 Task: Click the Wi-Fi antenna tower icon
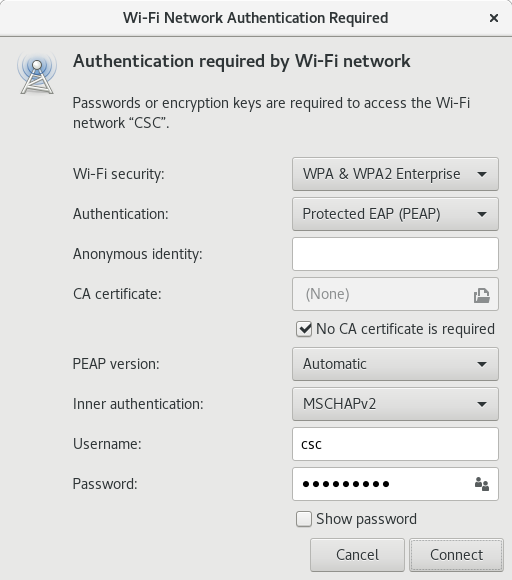(37, 73)
